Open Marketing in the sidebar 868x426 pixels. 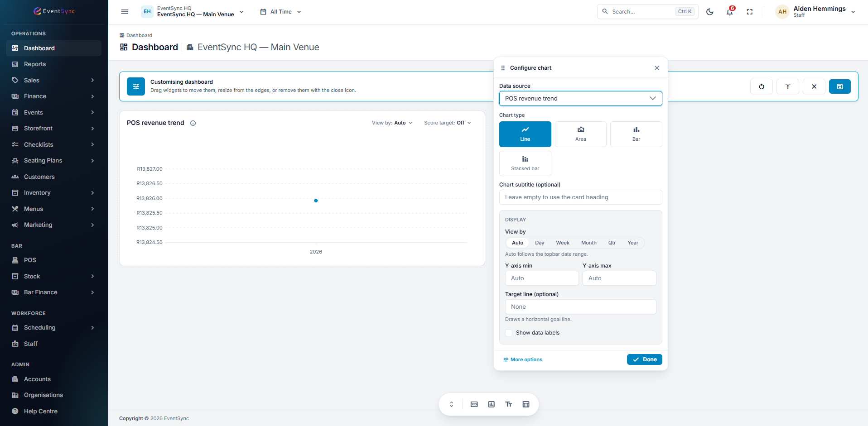point(53,225)
